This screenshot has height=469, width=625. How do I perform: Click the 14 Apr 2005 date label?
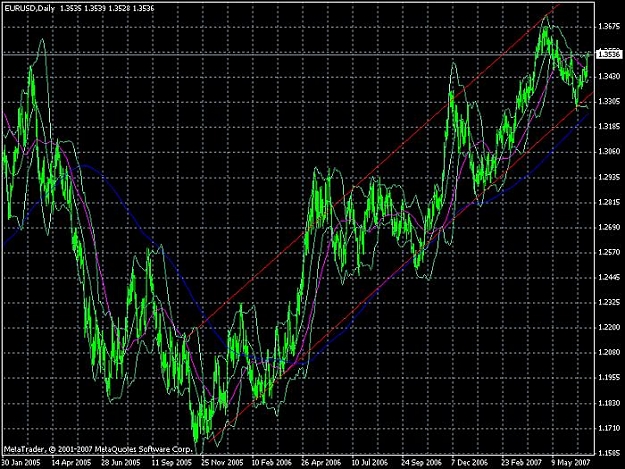[x=71, y=463]
